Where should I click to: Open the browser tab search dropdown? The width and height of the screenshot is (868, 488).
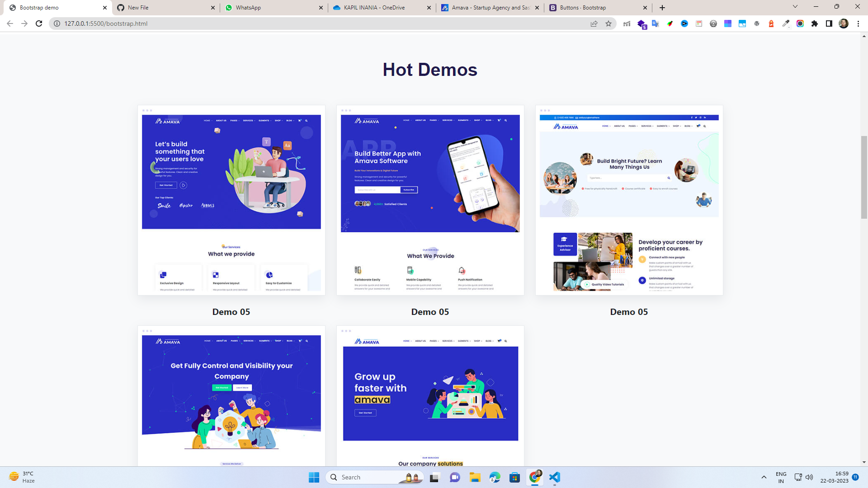pos(795,7)
